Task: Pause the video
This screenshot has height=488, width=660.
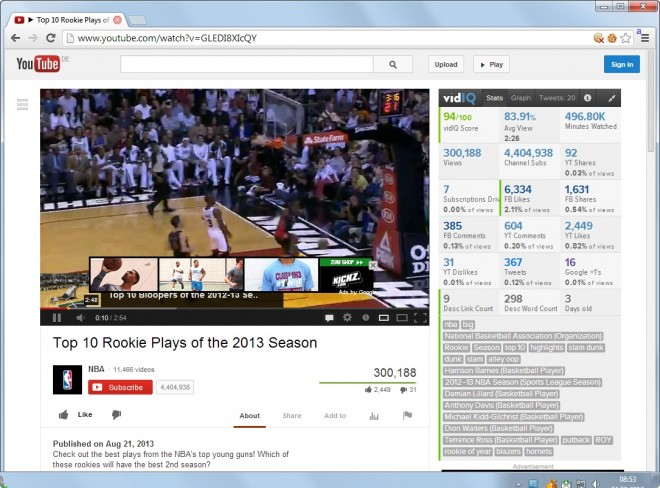Action: point(57,317)
